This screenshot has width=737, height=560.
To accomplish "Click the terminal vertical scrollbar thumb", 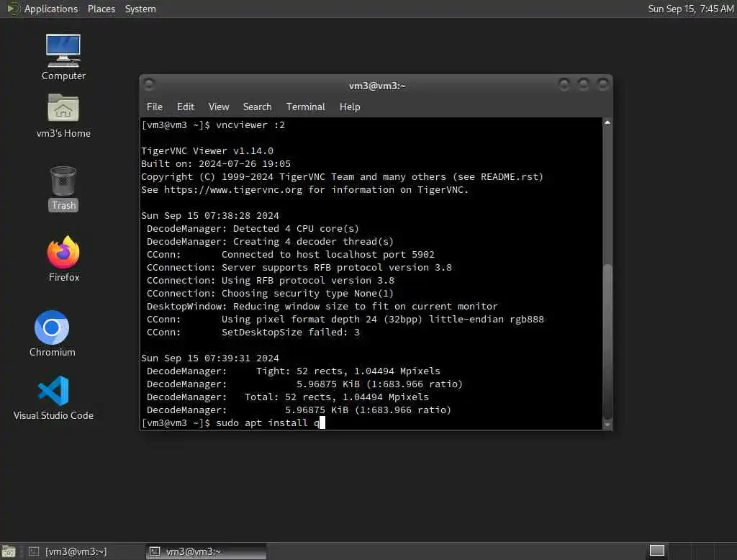I will [607, 341].
